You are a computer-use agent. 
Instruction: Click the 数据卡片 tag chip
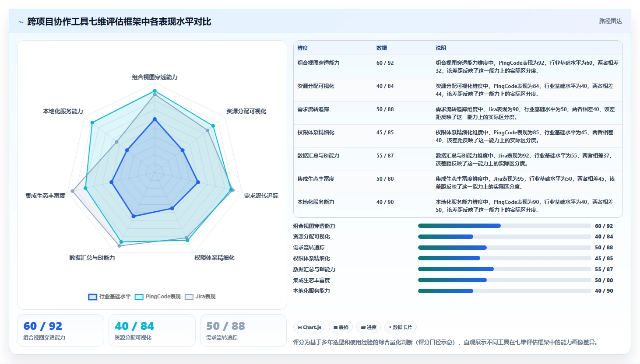(400, 327)
